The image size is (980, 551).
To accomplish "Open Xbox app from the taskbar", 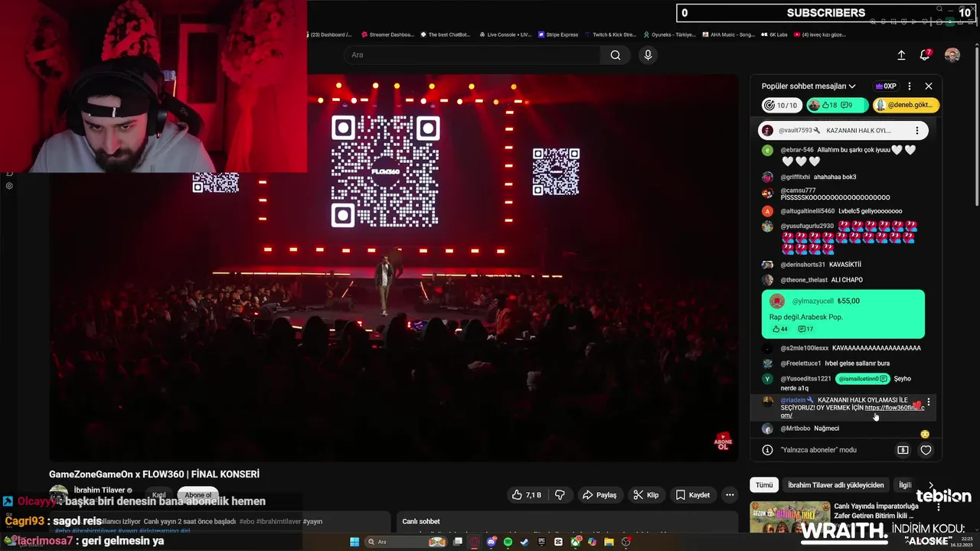I will (575, 542).
